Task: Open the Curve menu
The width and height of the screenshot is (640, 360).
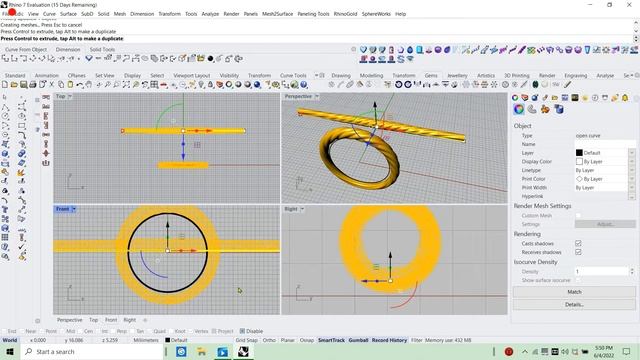Action: (49, 14)
